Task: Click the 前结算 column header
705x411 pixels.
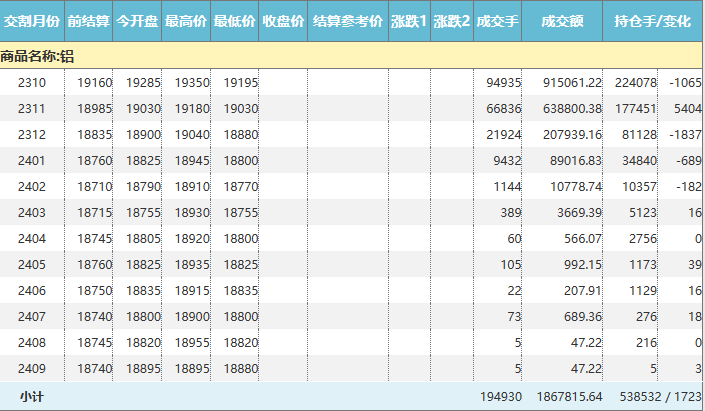Action: tap(89, 21)
